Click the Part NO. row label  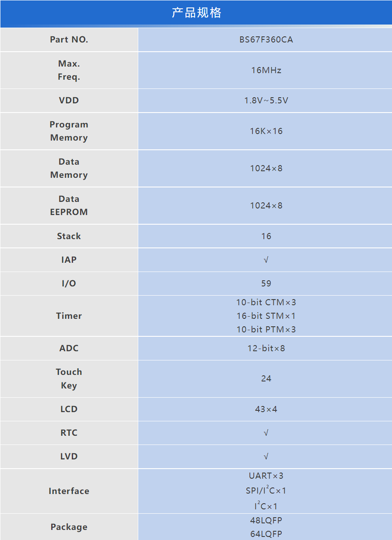pyautogui.click(x=69, y=40)
